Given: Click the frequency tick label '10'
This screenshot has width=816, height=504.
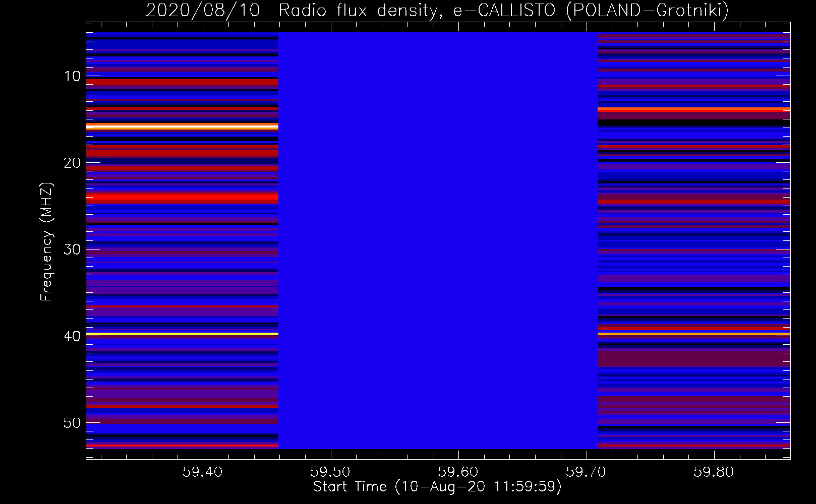Looking at the screenshot, I should click(x=73, y=76).
